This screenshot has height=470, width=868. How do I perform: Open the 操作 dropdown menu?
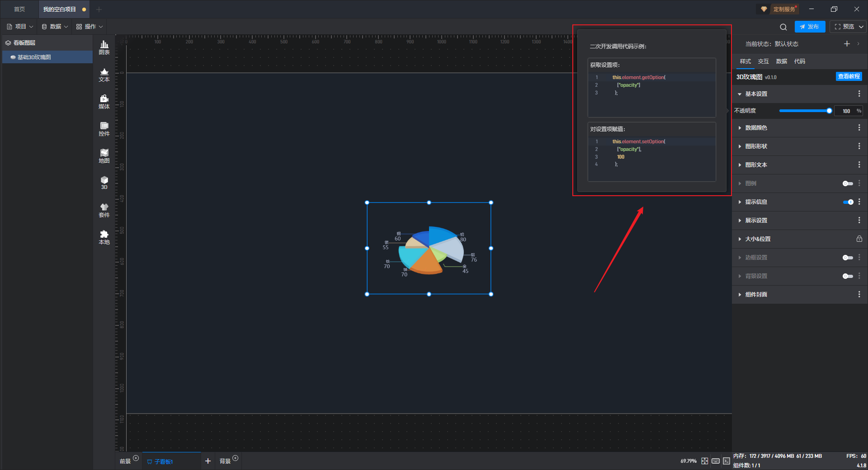click(90, 27)
